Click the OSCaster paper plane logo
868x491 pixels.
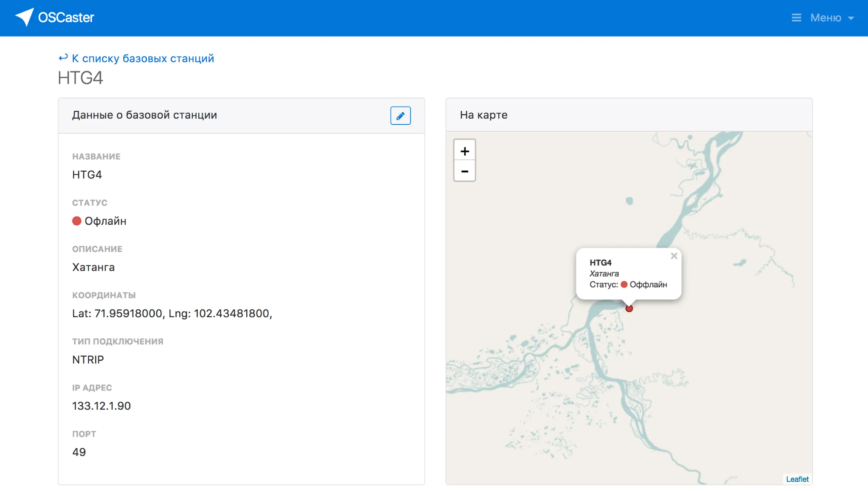pos(25,17)
